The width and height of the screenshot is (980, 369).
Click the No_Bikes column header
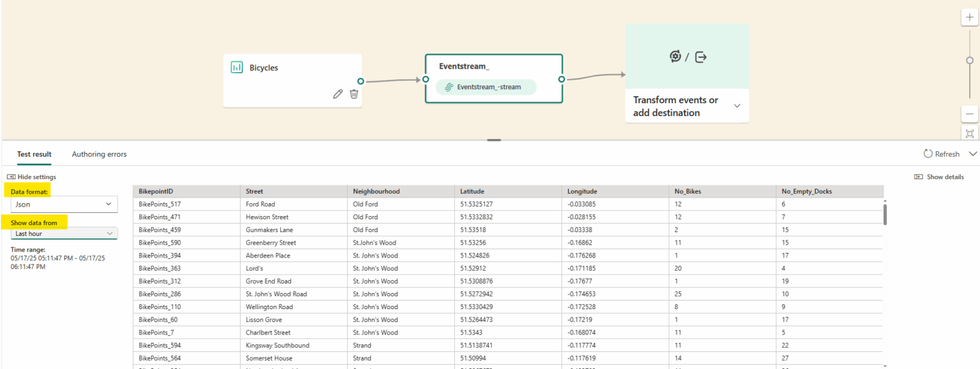pos(723,191)
